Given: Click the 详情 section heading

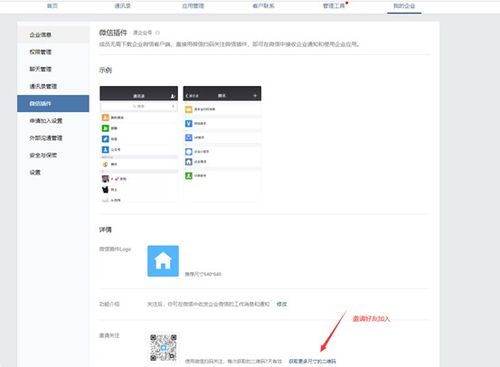Looking at the screenshot, I should tap(105, 230).
